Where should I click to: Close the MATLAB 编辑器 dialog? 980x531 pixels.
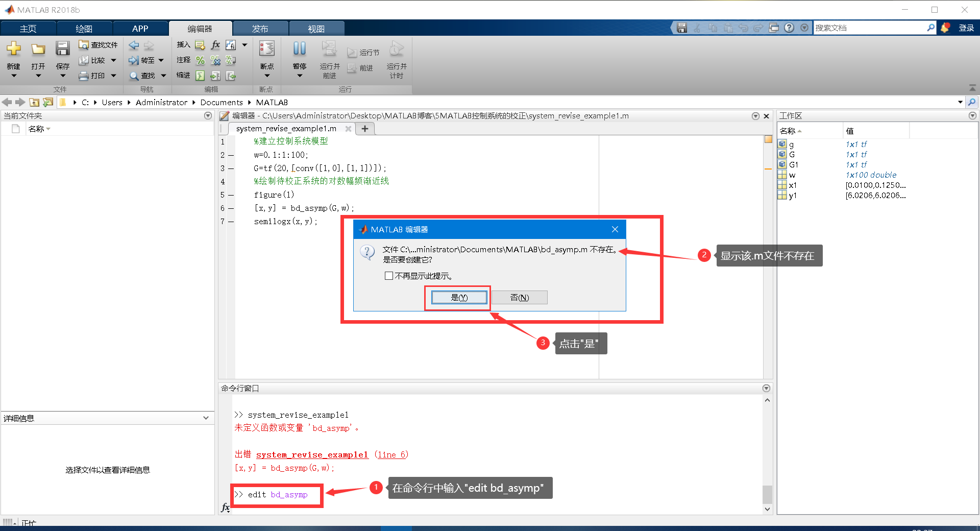[x=615, y=230]
